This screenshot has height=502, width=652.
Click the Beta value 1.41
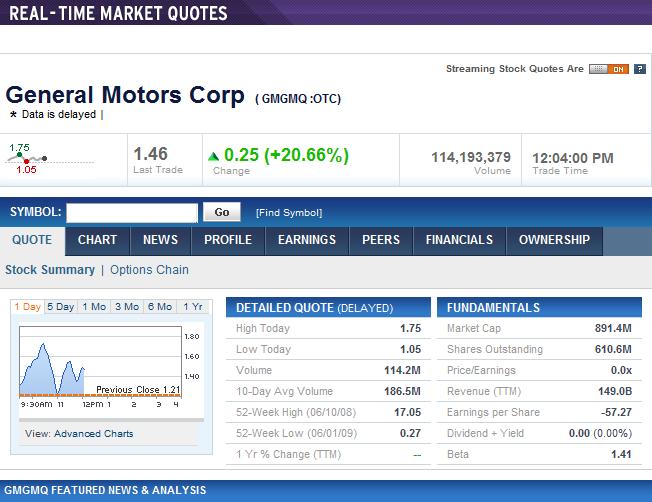(x=621, y=454)
